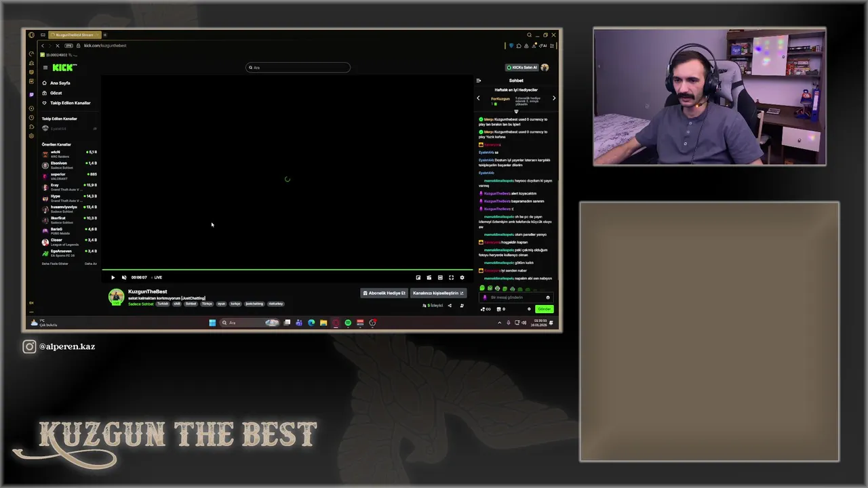Go back in browser
Screen dimensions: 868x488
click(x=43, y=45)
